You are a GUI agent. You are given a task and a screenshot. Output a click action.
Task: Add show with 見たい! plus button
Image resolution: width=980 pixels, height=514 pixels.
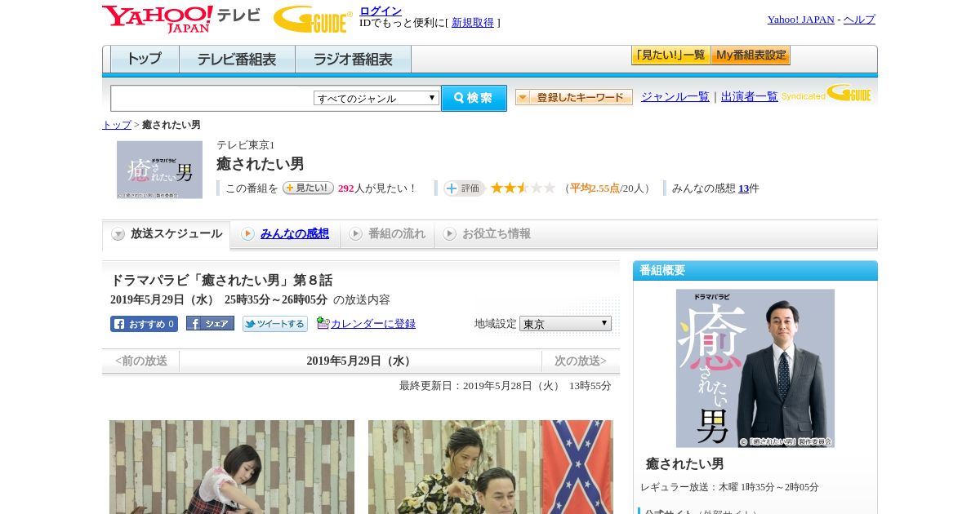(308, 188)
